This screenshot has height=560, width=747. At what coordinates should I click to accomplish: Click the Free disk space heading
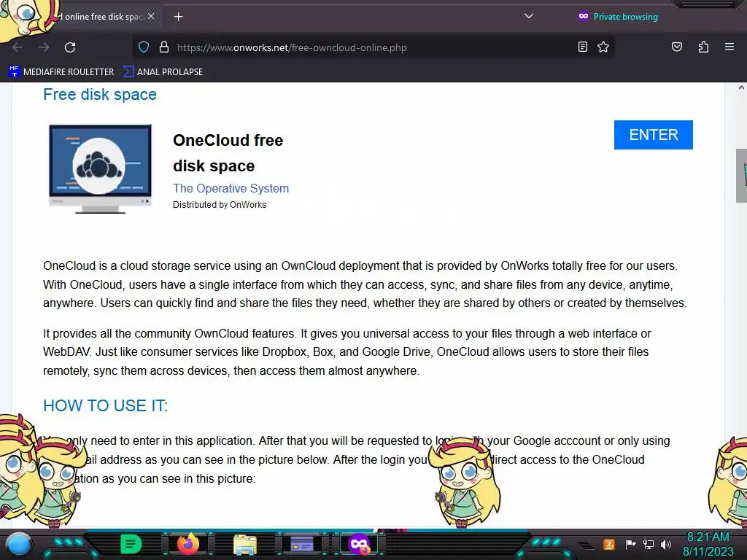[x=99, y=94]
